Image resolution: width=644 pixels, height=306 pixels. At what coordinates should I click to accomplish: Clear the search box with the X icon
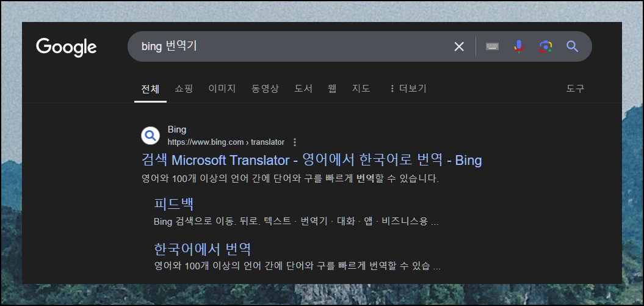tap(459, 47)
